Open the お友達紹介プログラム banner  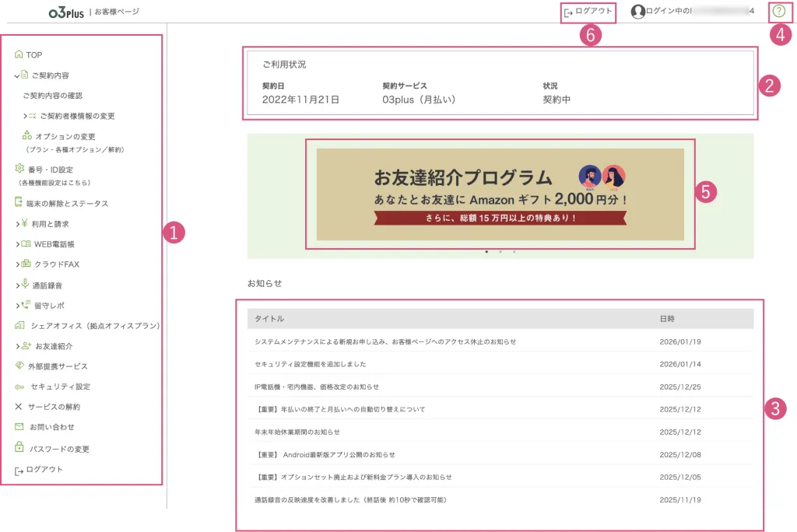pyautogui.click(x=500, y=194)
